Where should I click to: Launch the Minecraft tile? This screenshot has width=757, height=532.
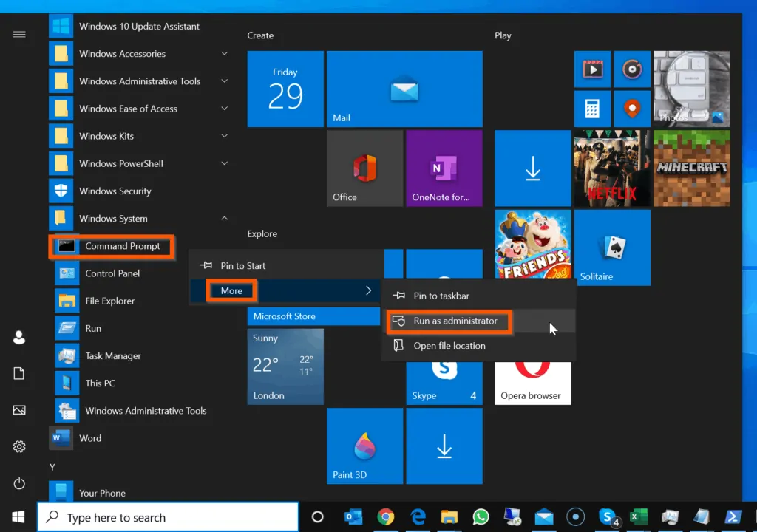(x=691, y=168)
